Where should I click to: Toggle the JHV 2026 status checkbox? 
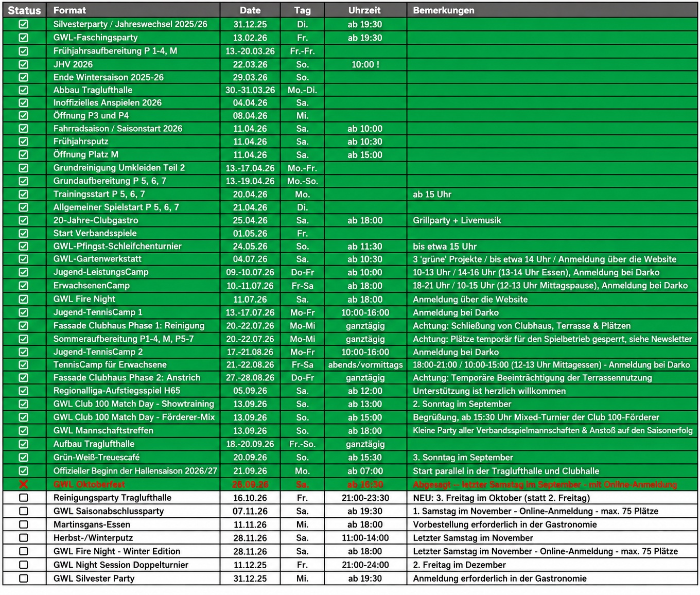[x=24, y=64]
